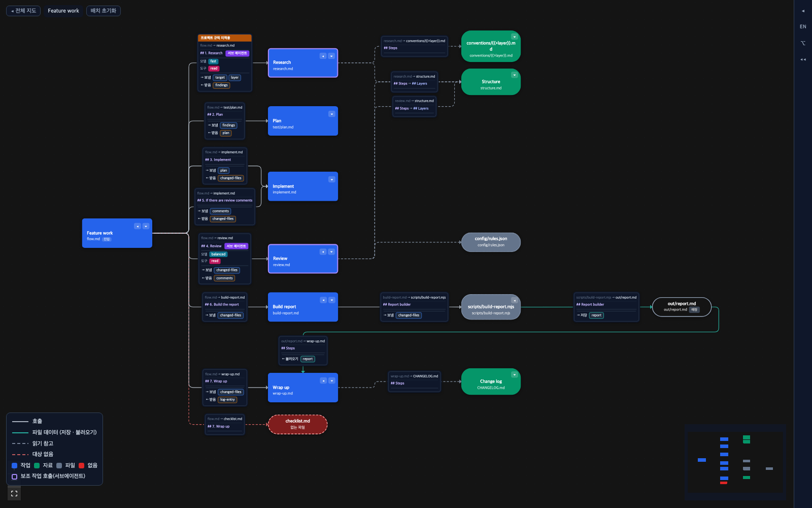The height and width of the screenshot is (508, 812).
Task: Click the 'balanced' model tag on Review card
Action: click(x=218, y=255)
